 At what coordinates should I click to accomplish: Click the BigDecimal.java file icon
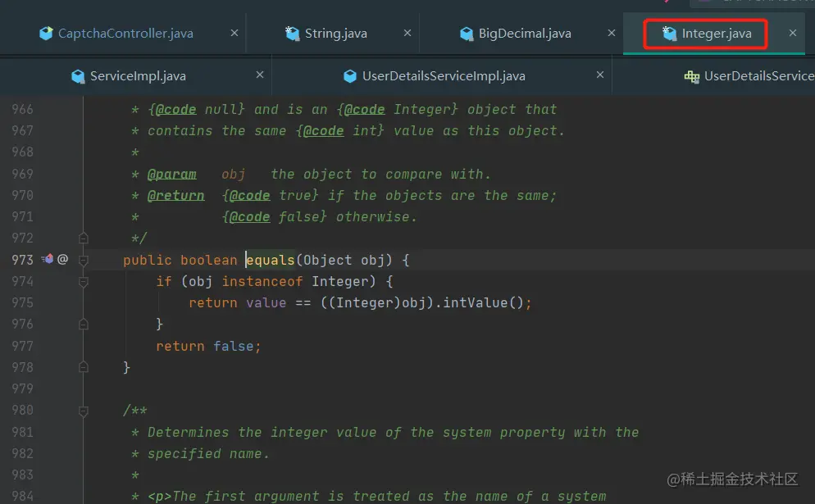click(x=467, y=34)
